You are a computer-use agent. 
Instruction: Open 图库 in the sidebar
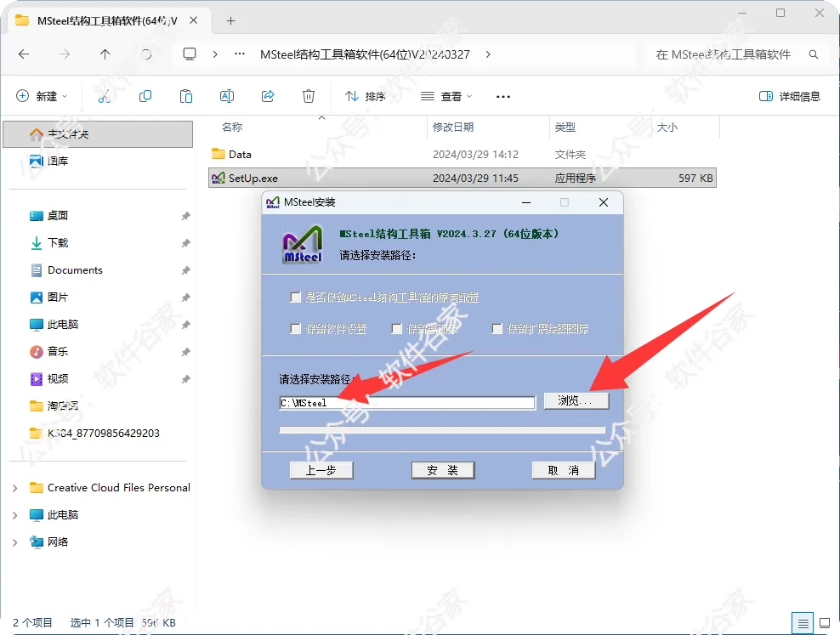[x=58, y=162]
